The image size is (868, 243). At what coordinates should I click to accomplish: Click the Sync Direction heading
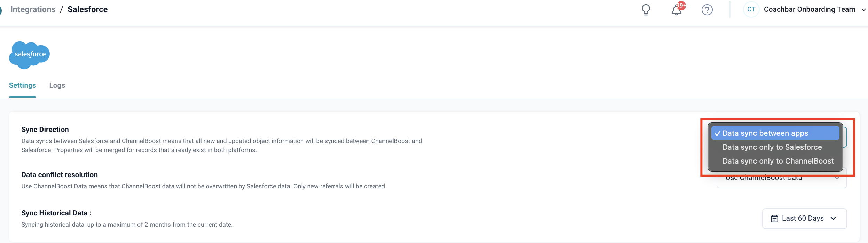45,130
